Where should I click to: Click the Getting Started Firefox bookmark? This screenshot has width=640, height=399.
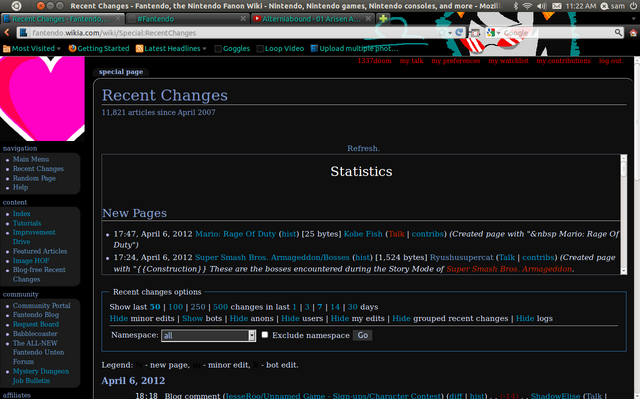click(99, 49)
